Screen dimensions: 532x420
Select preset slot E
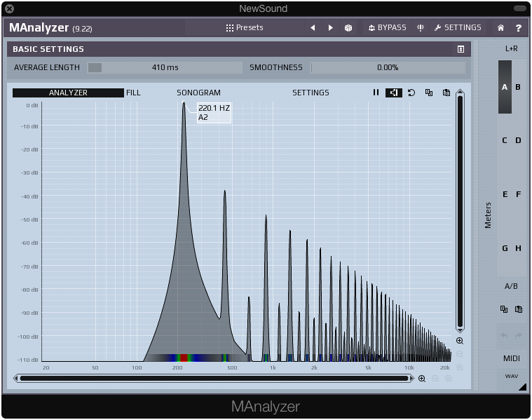tap(505, 194)
